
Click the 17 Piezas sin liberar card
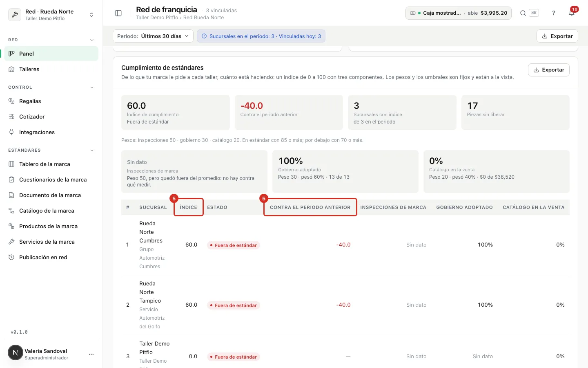click(515, 112)
